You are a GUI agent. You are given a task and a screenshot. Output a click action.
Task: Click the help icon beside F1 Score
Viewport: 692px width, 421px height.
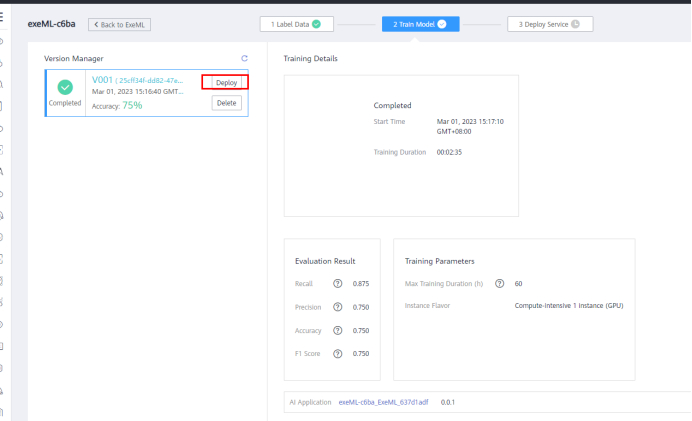point(337,353)
